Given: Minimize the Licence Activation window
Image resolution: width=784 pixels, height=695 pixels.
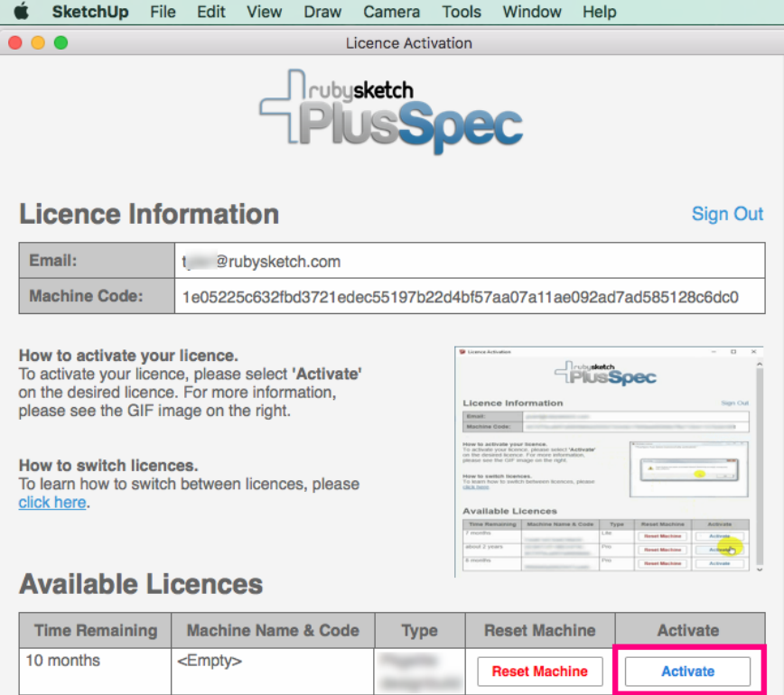Looking at the screenshot, I should point(38,43).
